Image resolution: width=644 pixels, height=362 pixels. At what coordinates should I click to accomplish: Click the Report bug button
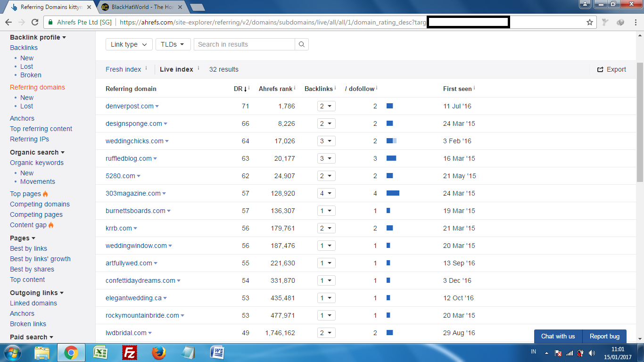(x=604, y=336)
